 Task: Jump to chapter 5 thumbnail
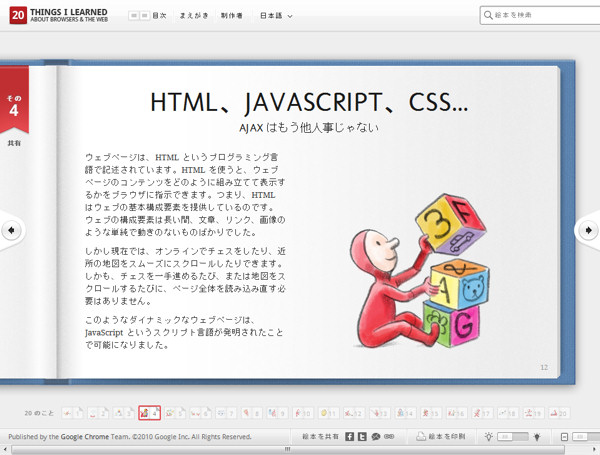[x=175, y=413]
